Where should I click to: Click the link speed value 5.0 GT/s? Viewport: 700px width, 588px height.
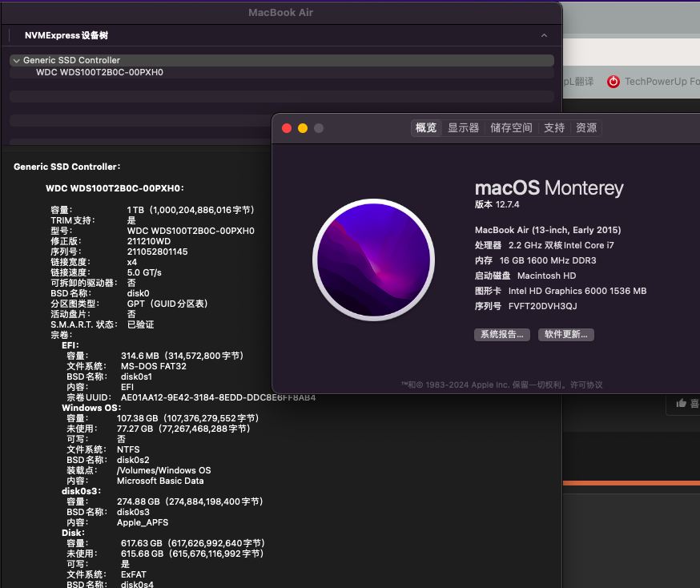click(x=144, y=272)
